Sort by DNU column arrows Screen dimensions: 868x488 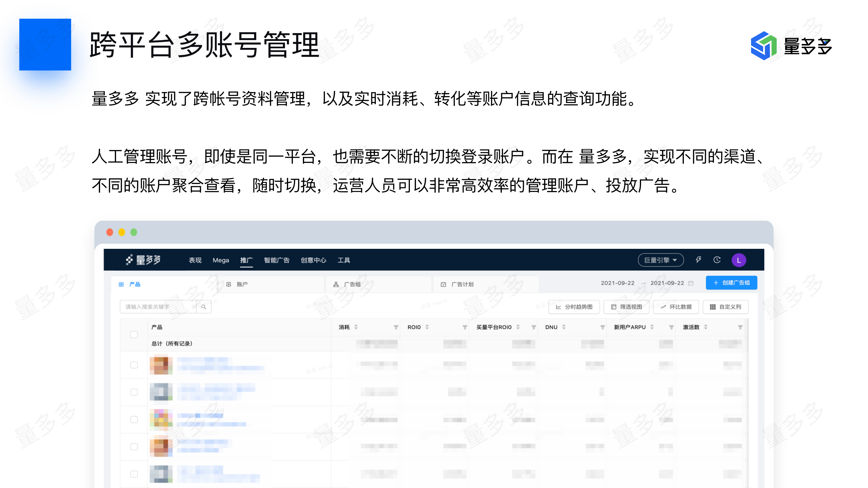pyautogui.click(x=564, y=327)
